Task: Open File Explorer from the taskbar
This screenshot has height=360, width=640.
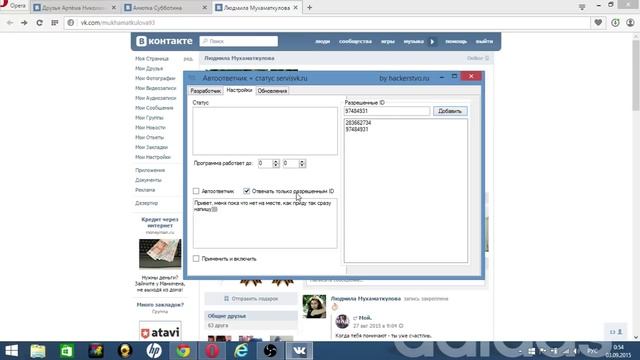Action: [x=38, y=351]
